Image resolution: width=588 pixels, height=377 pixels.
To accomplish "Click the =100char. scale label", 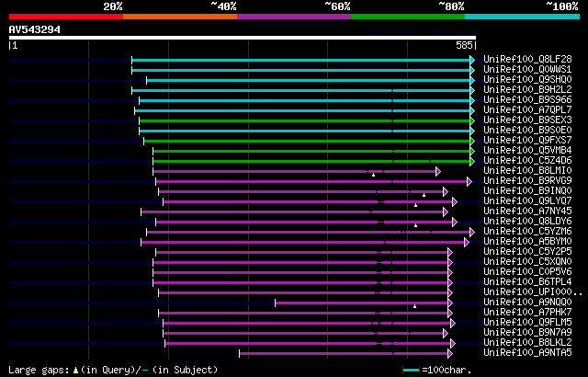I will pos(447,371).
